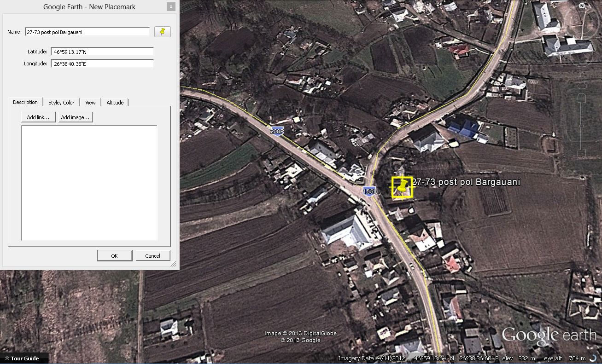
Task: Click into the Latitude input field
Action: (102, 52)
